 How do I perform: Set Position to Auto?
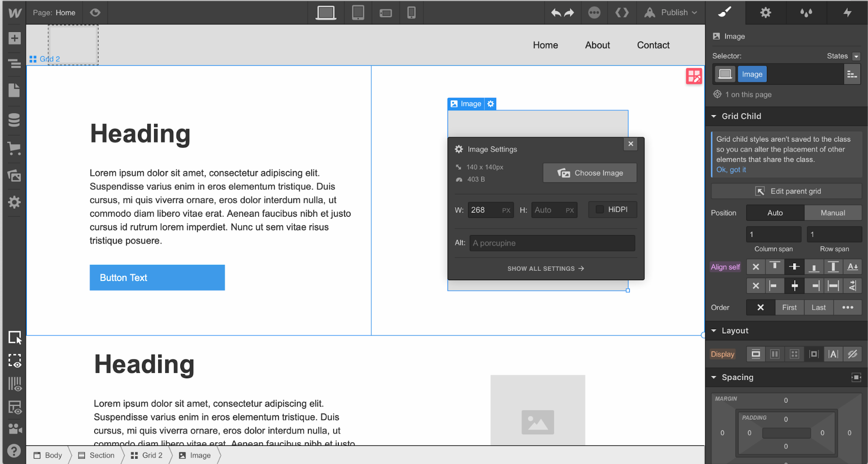click(x=775, y=213)
